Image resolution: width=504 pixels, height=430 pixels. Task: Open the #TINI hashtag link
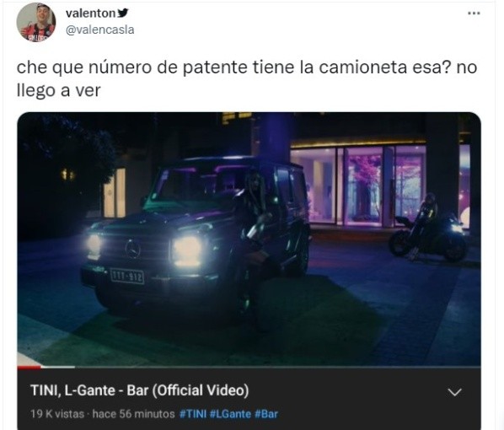click(192, 414)
